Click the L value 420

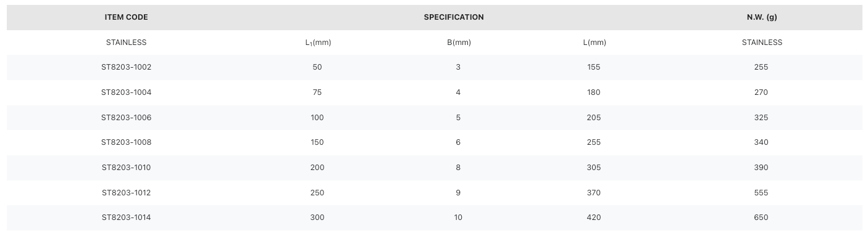coord(594,218)
